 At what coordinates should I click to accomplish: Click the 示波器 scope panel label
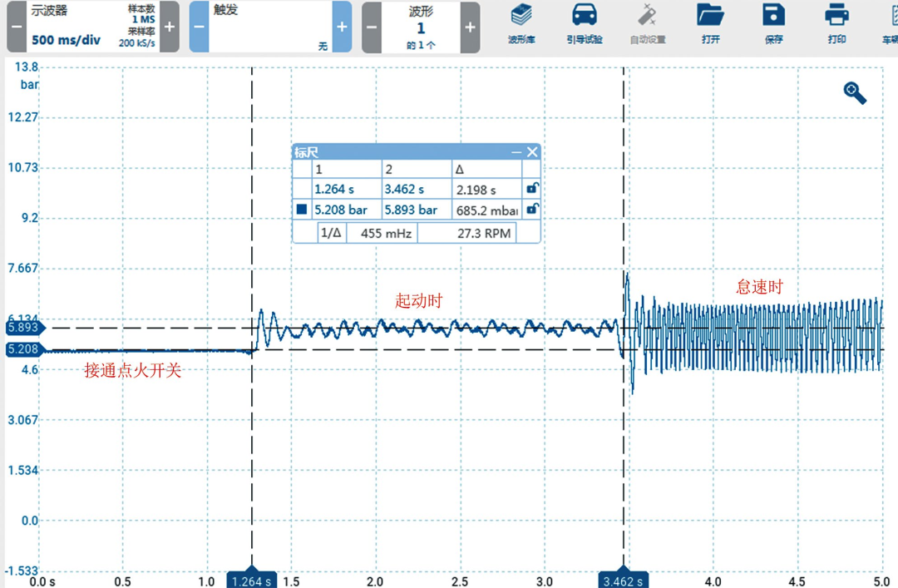[47, 11]
